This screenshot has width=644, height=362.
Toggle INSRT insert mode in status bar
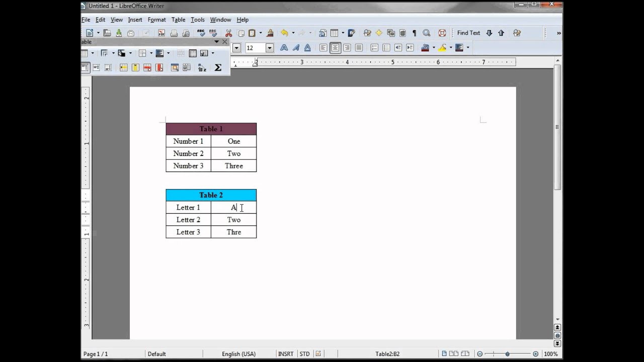286,354
